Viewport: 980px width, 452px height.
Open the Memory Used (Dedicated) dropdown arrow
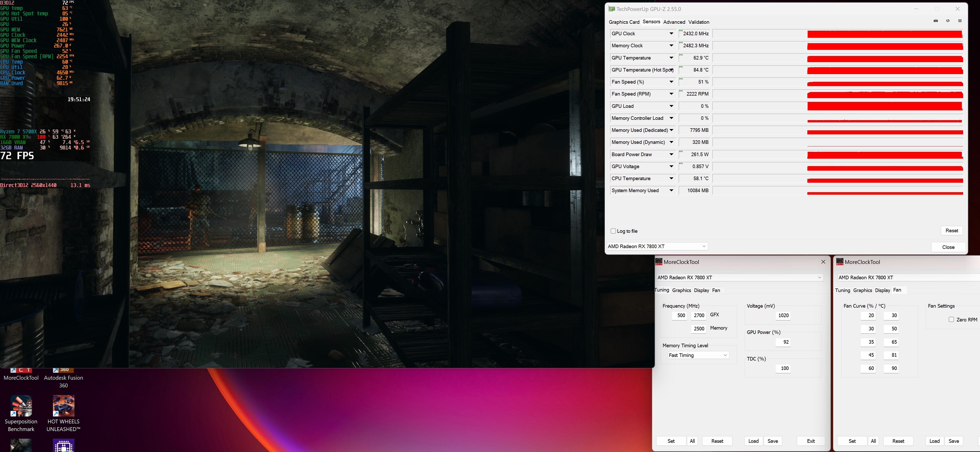(x=672, y=130)
